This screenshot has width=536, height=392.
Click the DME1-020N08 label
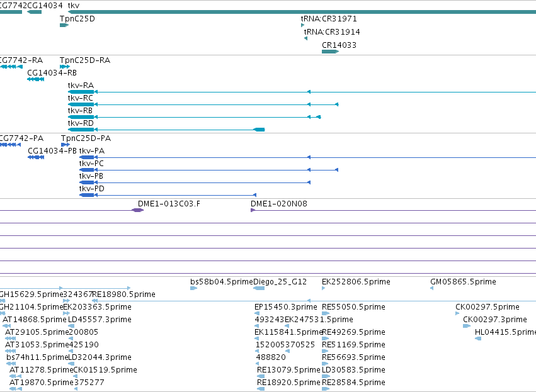(x=278, y=204)
